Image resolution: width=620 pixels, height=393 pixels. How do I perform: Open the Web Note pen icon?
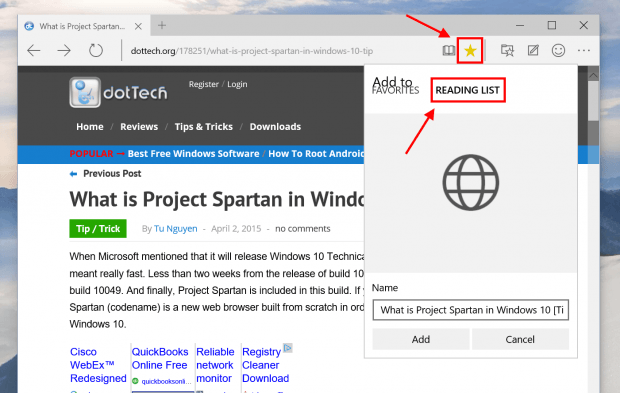[x=533, y=50]
